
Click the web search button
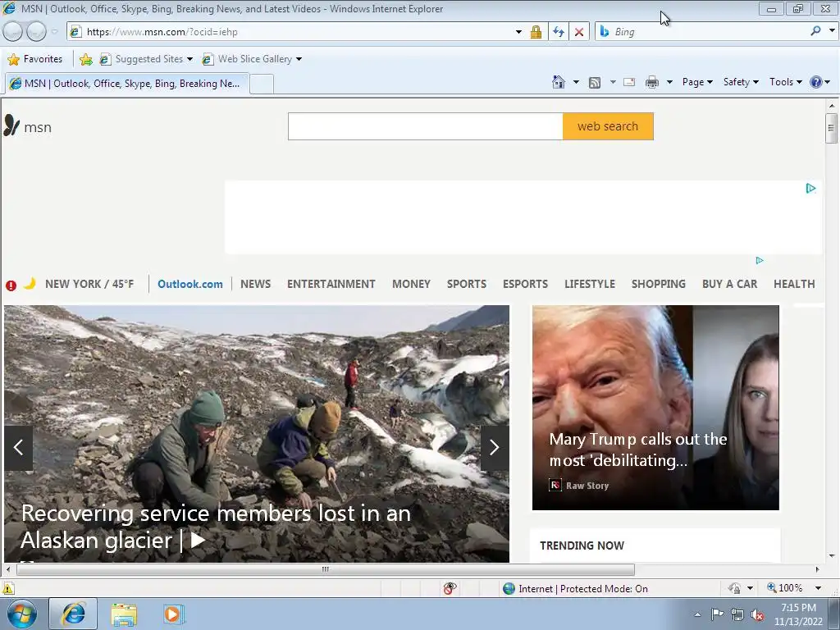(x=608, y=126)
